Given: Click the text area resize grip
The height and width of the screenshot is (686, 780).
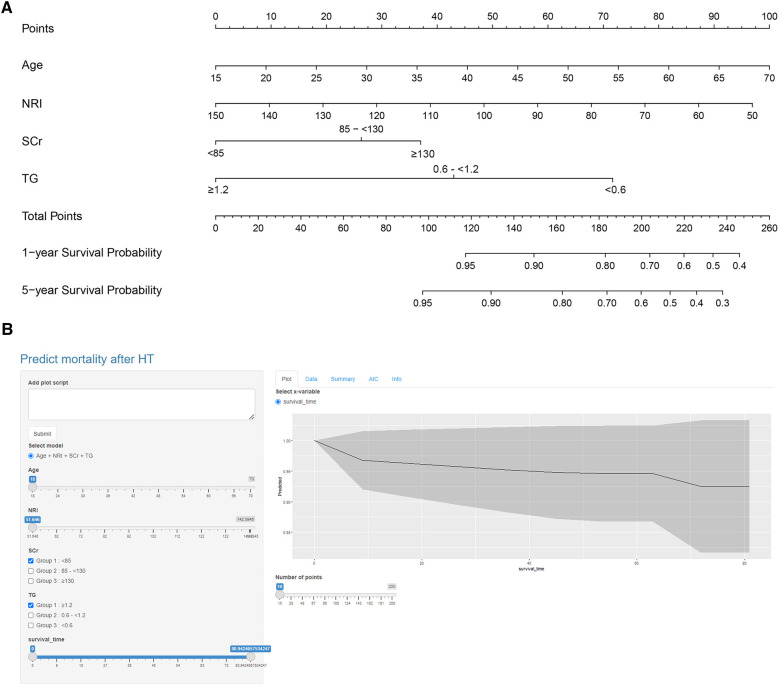Looking at the screenshot, I should pos(252,417).
